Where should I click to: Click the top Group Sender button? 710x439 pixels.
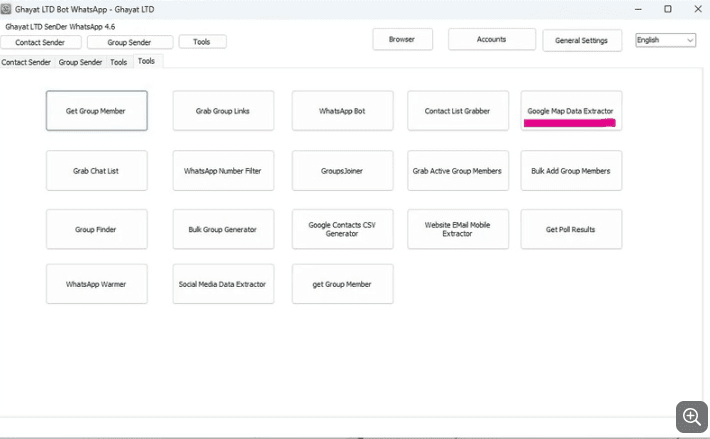pyautogui.click(x=130, y=42)
